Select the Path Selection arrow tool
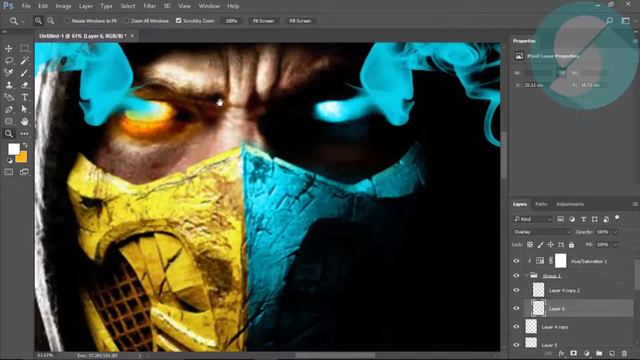Image resolution: width=640 pixels, height=360 pixels. (x=24, y=109)
